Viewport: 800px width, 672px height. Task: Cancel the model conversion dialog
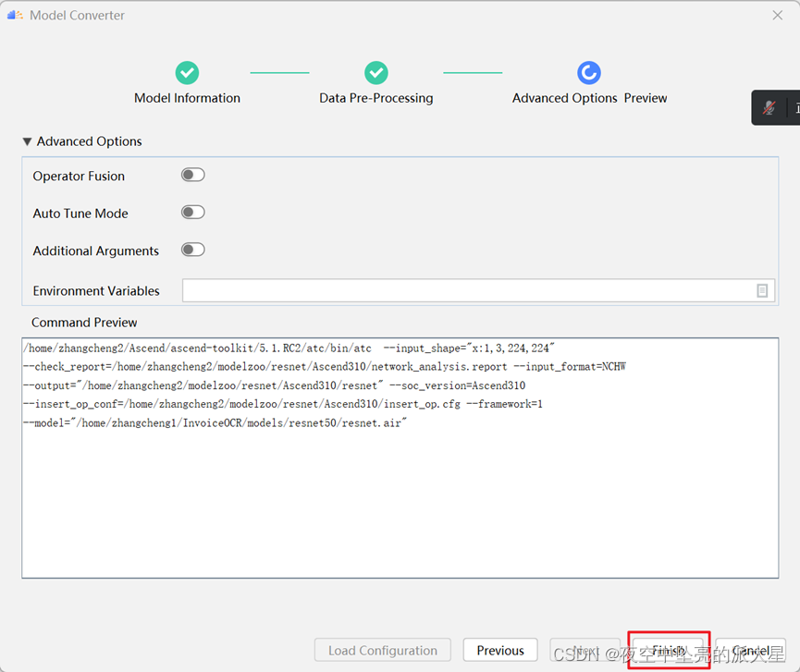coord(750,650)
